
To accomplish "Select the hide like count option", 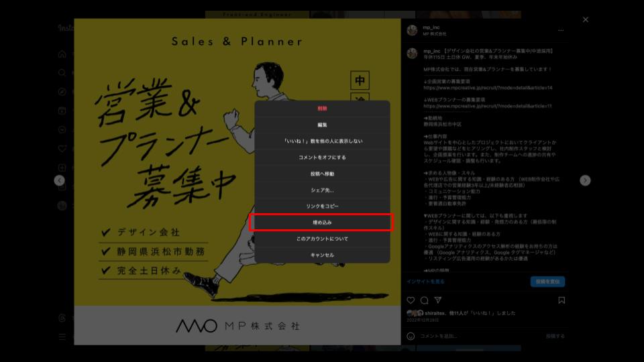I will click(322, 141).
